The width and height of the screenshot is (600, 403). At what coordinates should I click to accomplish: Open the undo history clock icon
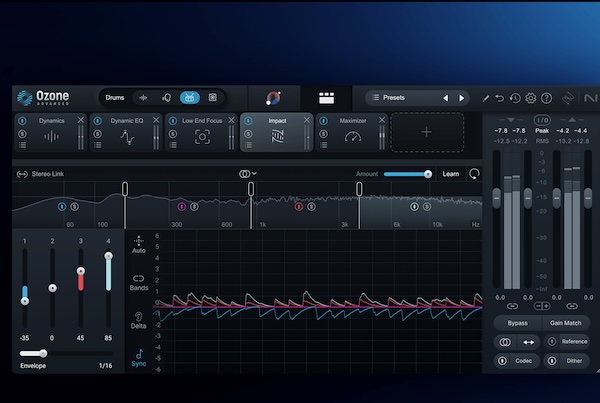click(x=515, y=98)
